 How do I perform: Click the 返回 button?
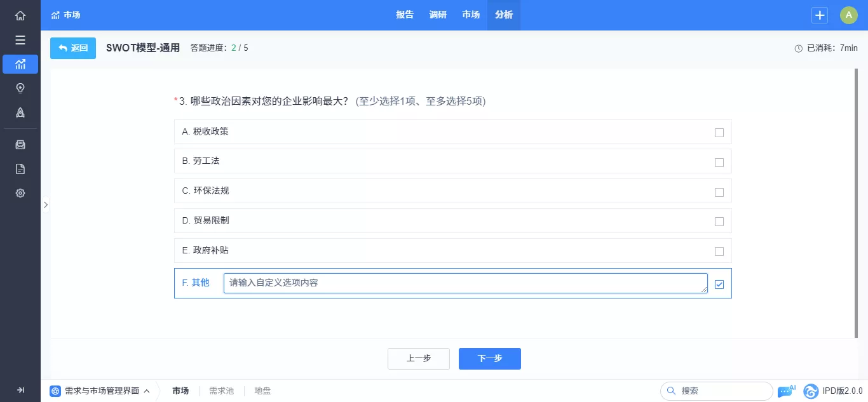tap(73, 48)
